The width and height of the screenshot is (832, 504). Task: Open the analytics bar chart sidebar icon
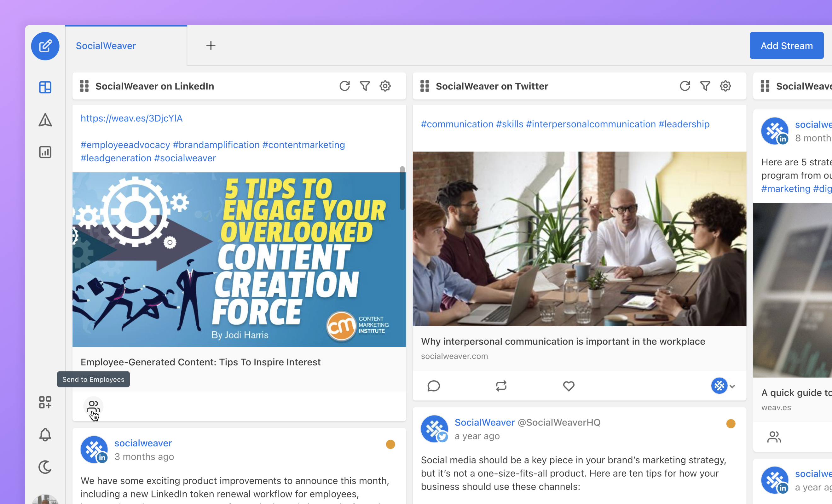[45, 152]
